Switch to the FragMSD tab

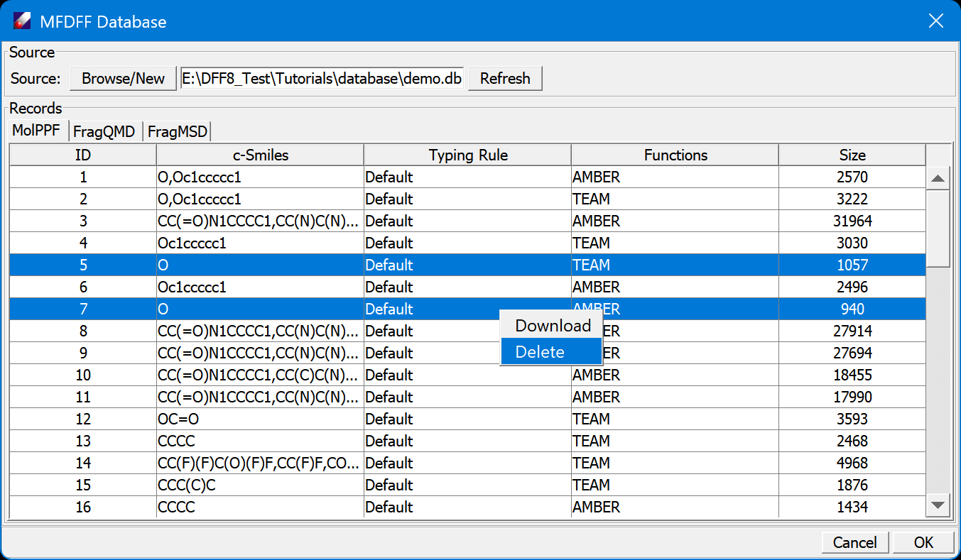(x=178, y=132)
